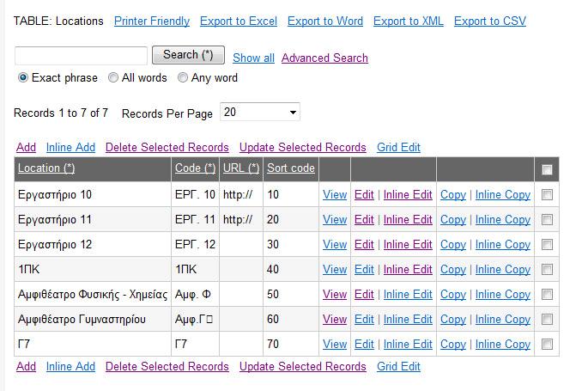The width and height of the screenshot is (588, 391).
Task: Check the box for Εργαστήριο 10 row
Action: [x=547, y=194]
